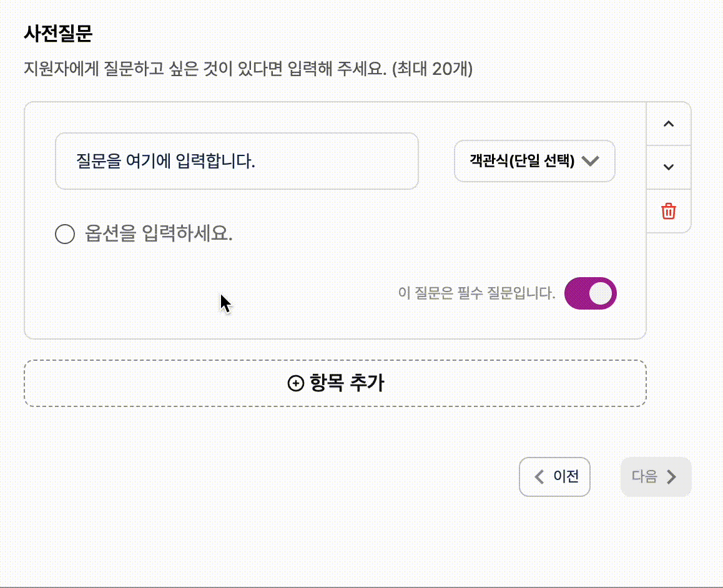Image resolution: width=723 pixels, height=588 pixels.
Task: Go back with the 이전 button
Action: coord(554,476)
